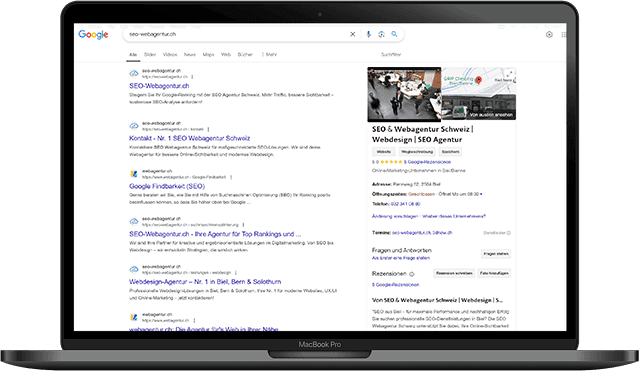Image resolution: width=640 pixels, height=380 pixels.
Task: Click the Google logo
Action: point(93,35)
